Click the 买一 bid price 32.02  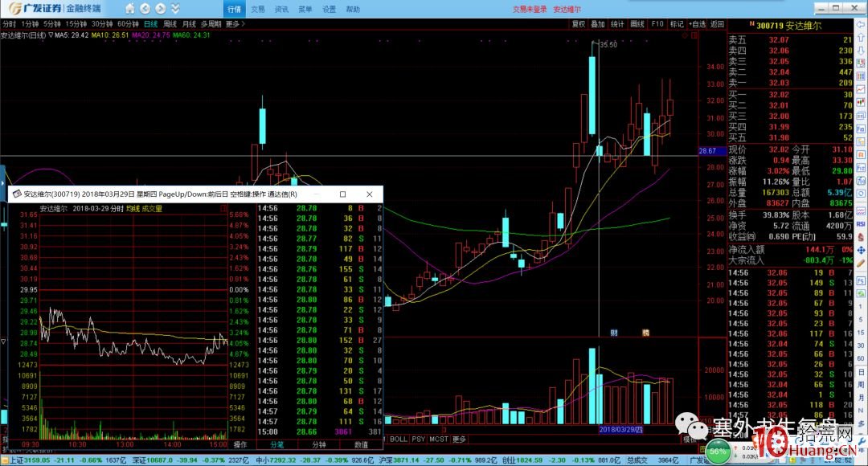(778, 95)
